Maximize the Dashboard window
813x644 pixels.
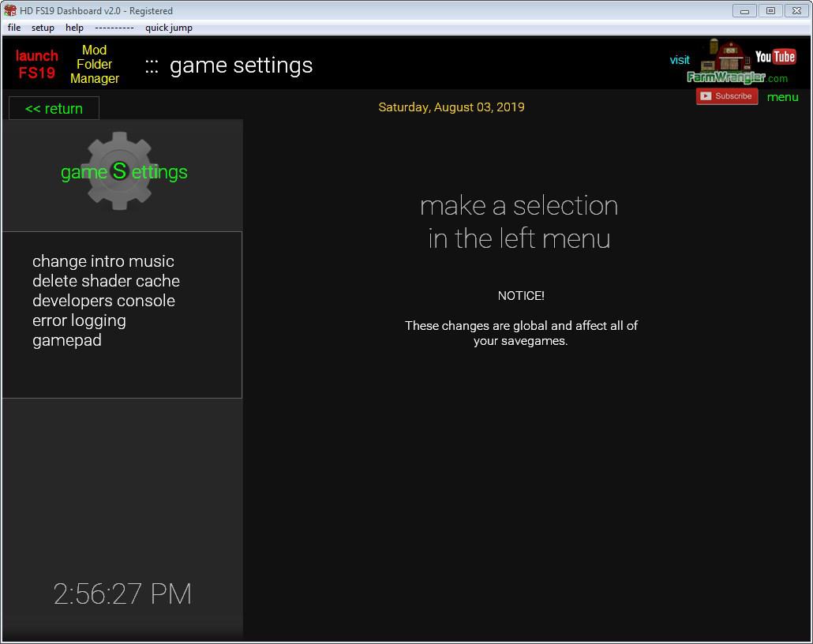coord(770,10)
